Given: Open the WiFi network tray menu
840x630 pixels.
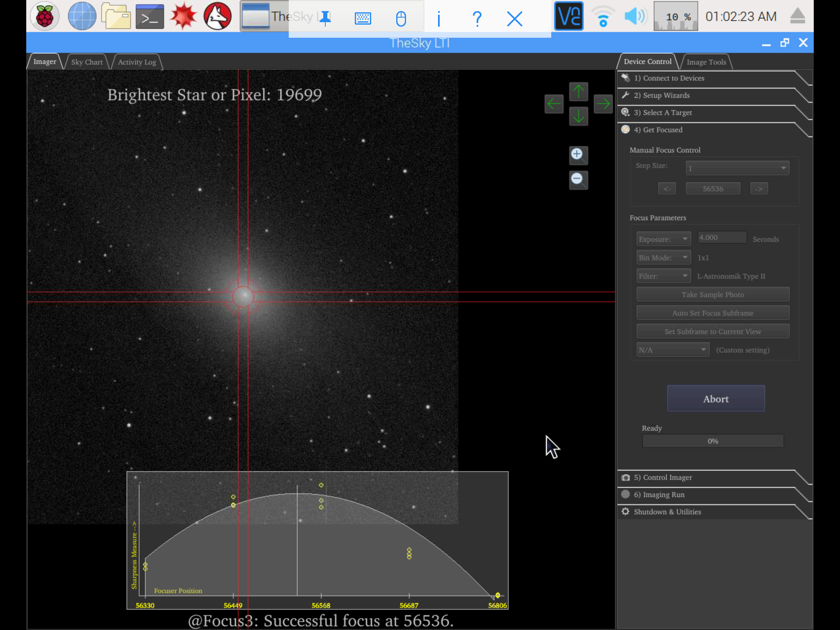Looking at the screenshot, I should [603, 16].
